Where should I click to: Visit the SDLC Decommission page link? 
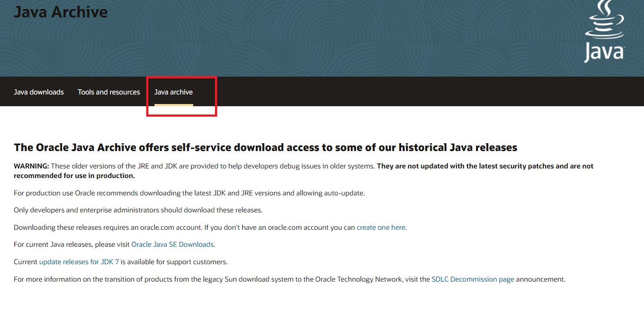(473, 279)
